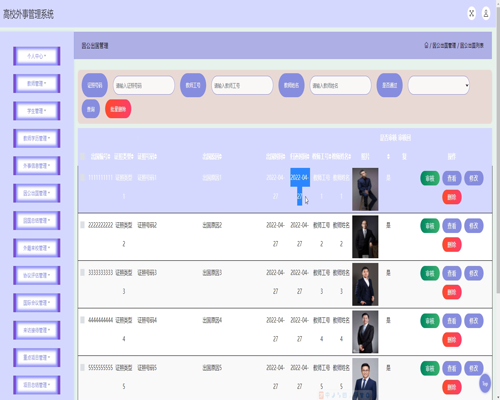Click 查看 button for row 4444444444

(452, 321)
